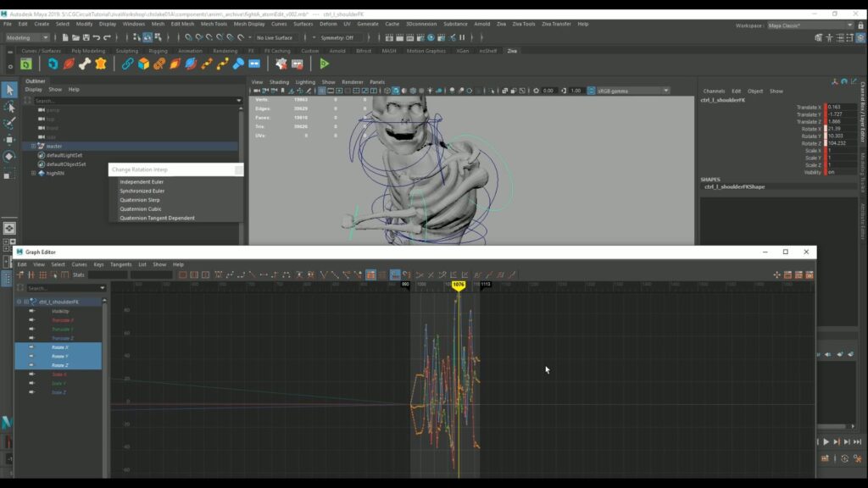Click the green play arrow on the Ziva shelf

point(325,64)
